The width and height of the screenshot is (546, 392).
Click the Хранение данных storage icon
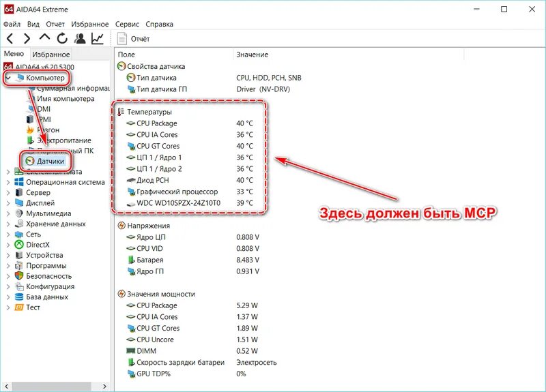click(x=19, y=224)
